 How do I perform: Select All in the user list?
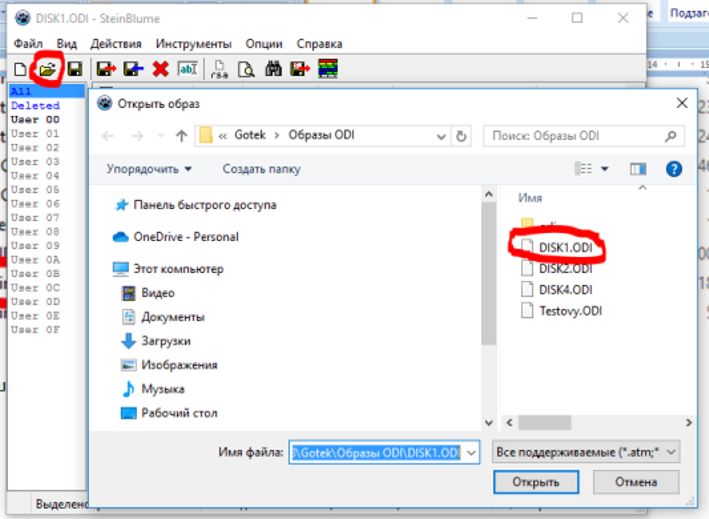(46, 91)
